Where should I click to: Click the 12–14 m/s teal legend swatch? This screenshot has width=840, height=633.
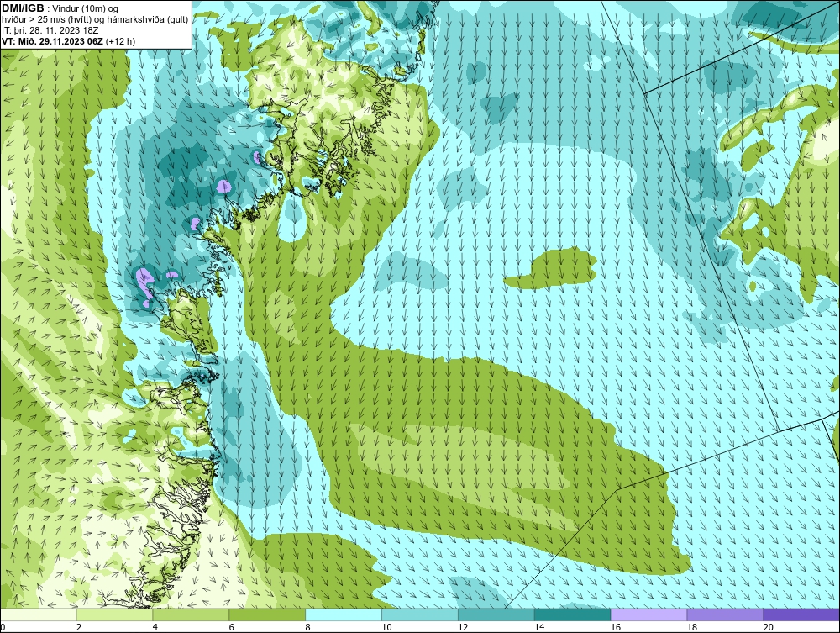pyautogui.click(x=496, y=615)
